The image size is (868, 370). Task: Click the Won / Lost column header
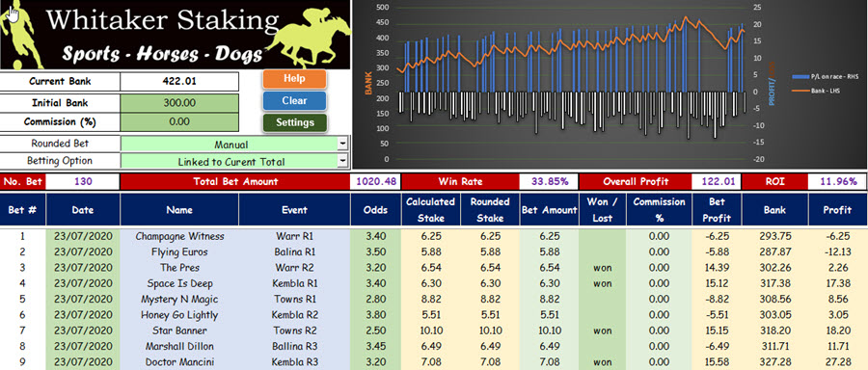[x=602, y=210]
